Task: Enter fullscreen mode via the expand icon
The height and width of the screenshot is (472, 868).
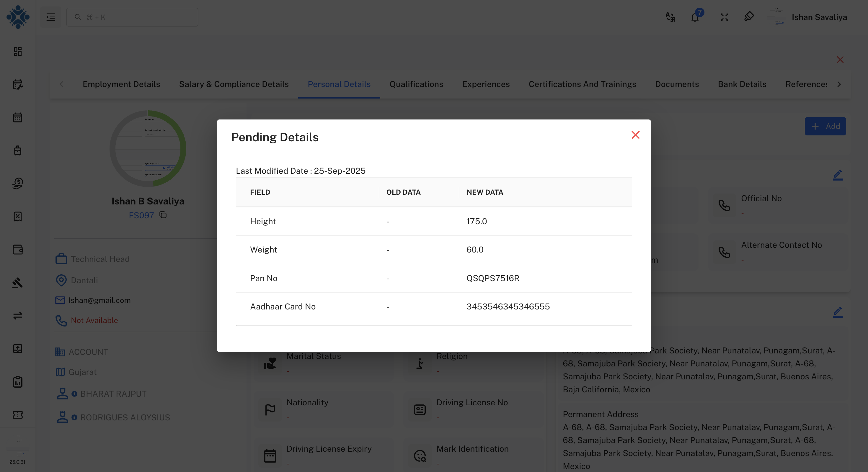Action: [x=724, y=17]
